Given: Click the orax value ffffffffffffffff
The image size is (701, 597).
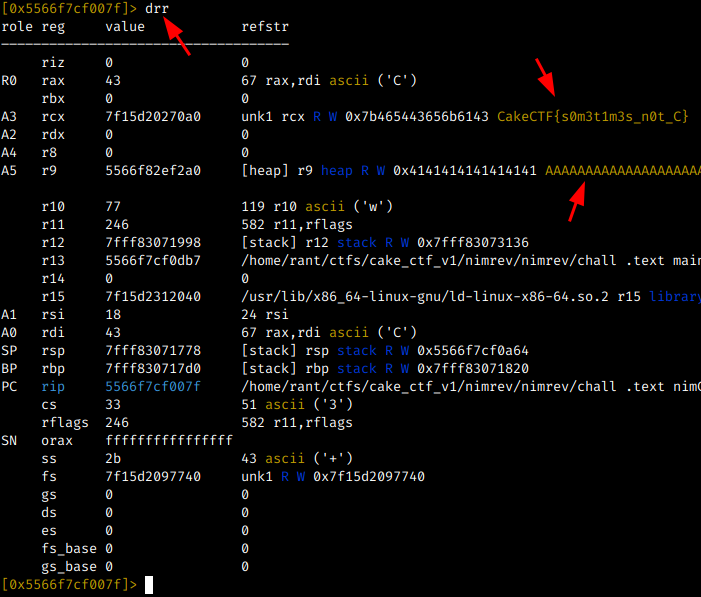Looking at the screenshot, I should click(x=169, y=441).
